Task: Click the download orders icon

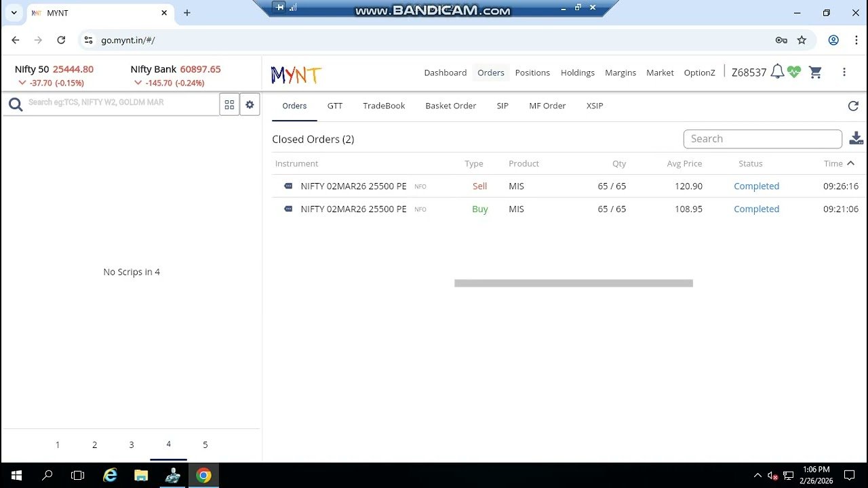Action: [856, 138]
